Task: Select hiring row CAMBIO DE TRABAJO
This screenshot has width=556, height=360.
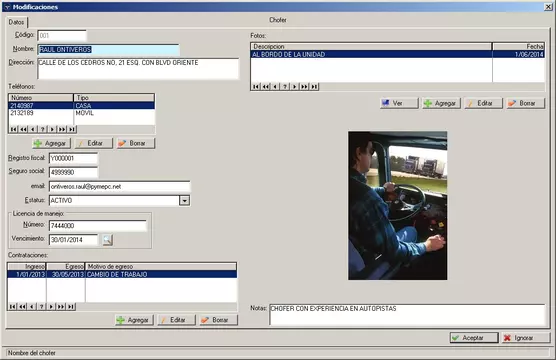Action: tap(122, 274)
